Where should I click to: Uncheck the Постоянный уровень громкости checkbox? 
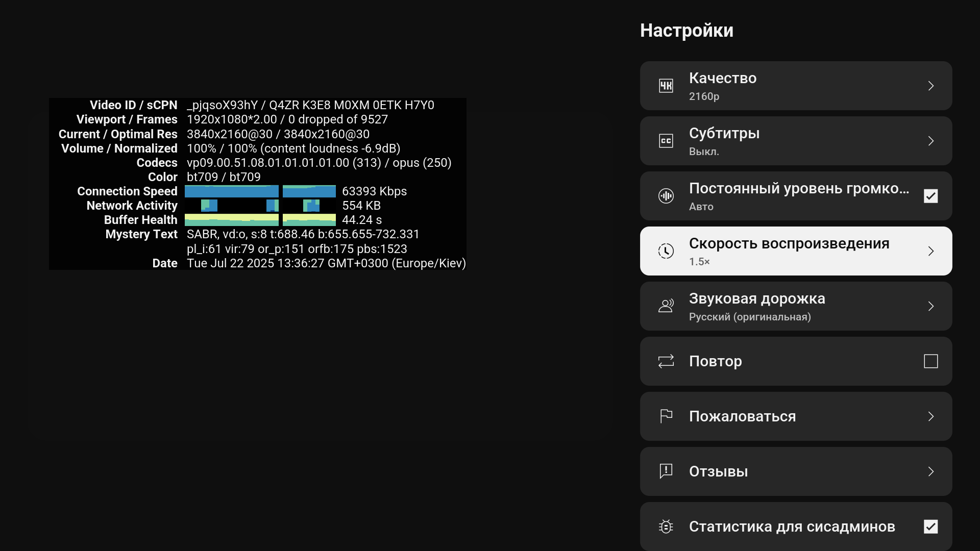[930, 196]
